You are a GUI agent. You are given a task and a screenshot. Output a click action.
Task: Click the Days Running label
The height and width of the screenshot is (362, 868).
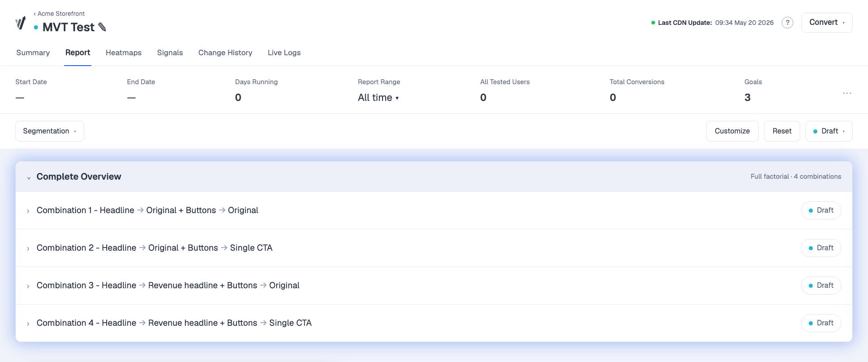click(x=256, y=82)
